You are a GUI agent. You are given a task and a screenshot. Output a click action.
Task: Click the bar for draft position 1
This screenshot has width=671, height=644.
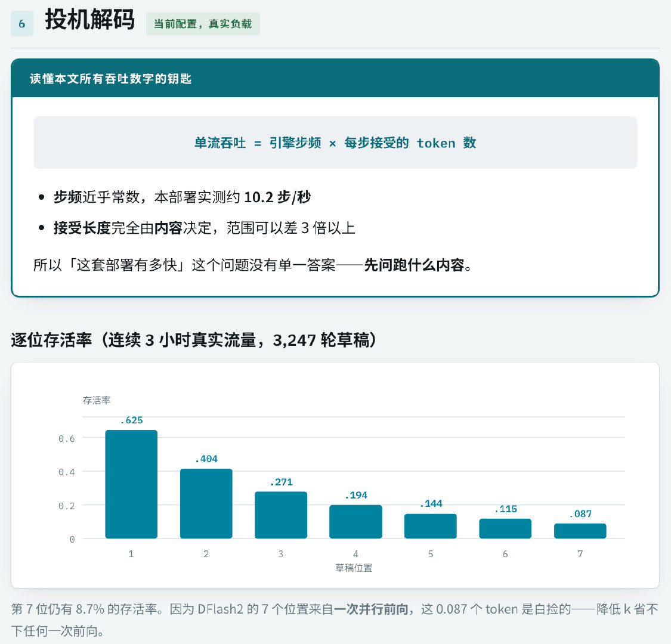coord(131,484)
